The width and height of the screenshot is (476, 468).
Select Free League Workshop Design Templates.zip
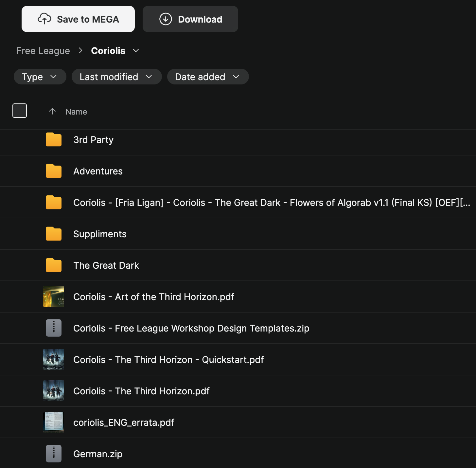[x=191, y=328]
